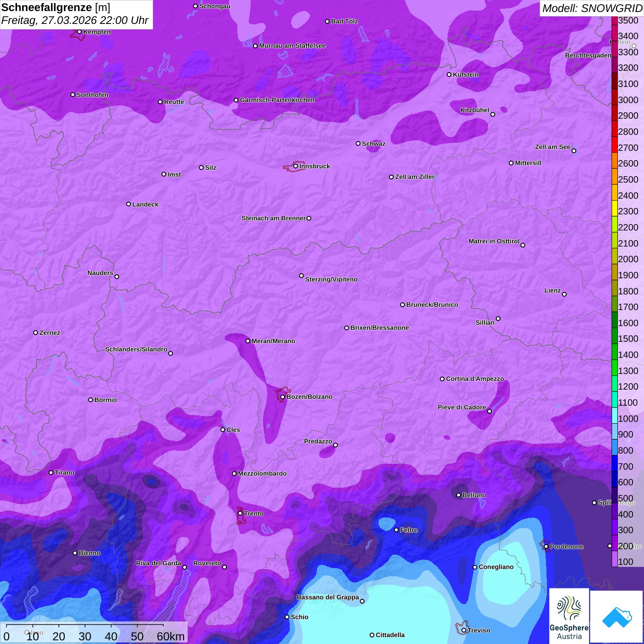
Task: Click the legend color band between 2300 and 2400
Action: tap(615, 208)
